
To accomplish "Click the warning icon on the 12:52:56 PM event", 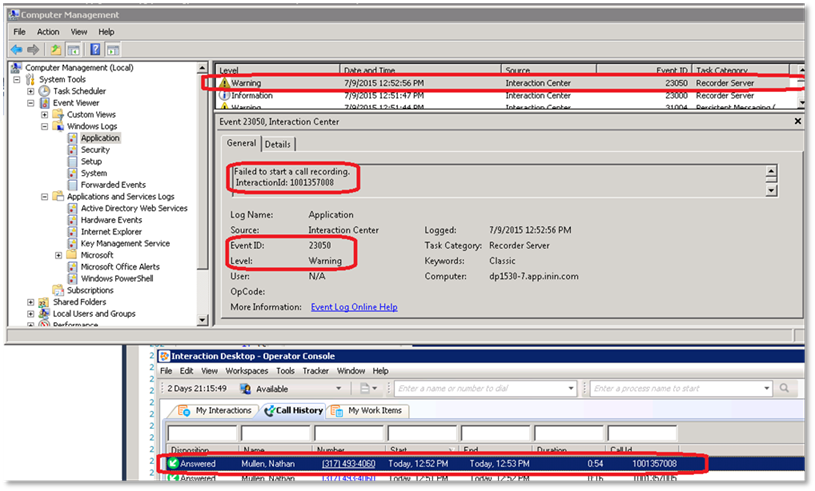I will tap(224, 83).
